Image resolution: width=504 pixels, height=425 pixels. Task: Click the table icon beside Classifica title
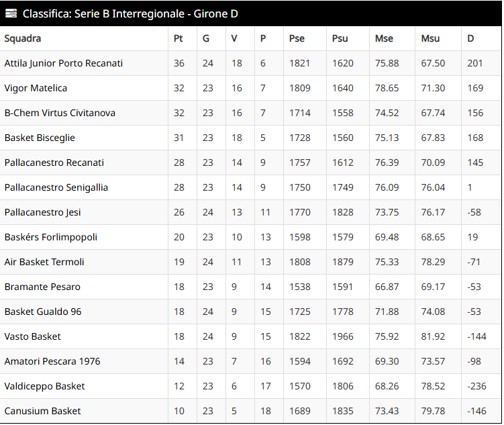click(11, 14)
